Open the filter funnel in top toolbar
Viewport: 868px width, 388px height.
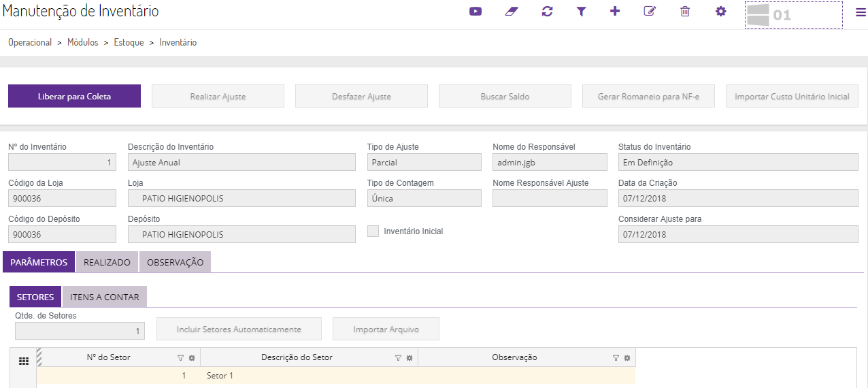click(x=581, y=12)
